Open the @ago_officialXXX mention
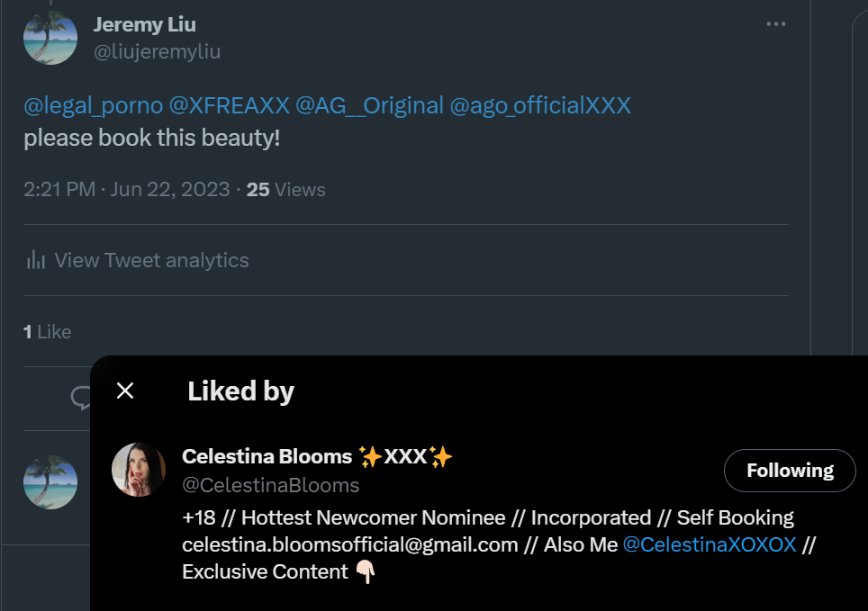 540,105
